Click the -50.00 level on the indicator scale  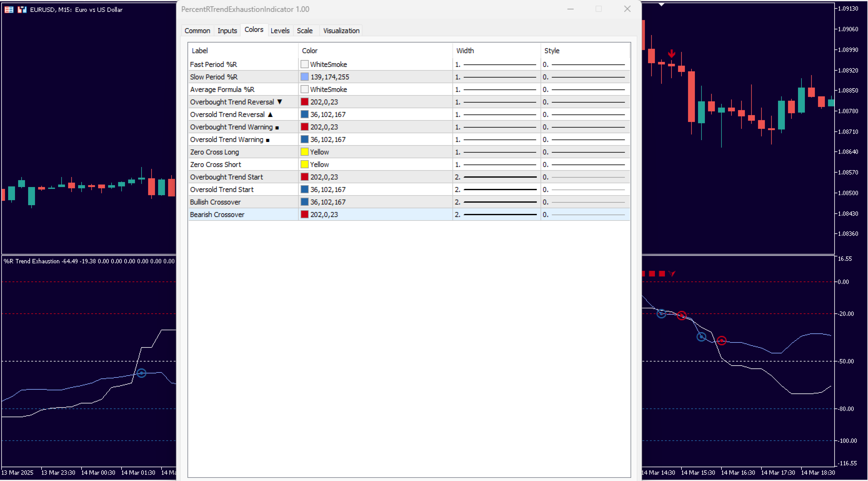847,362
